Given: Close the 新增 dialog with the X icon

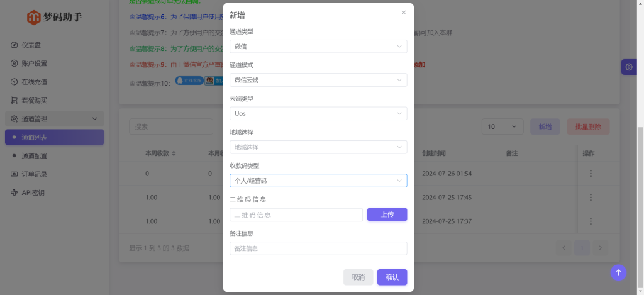Looking at the screenshot, I should coord(404,13).
